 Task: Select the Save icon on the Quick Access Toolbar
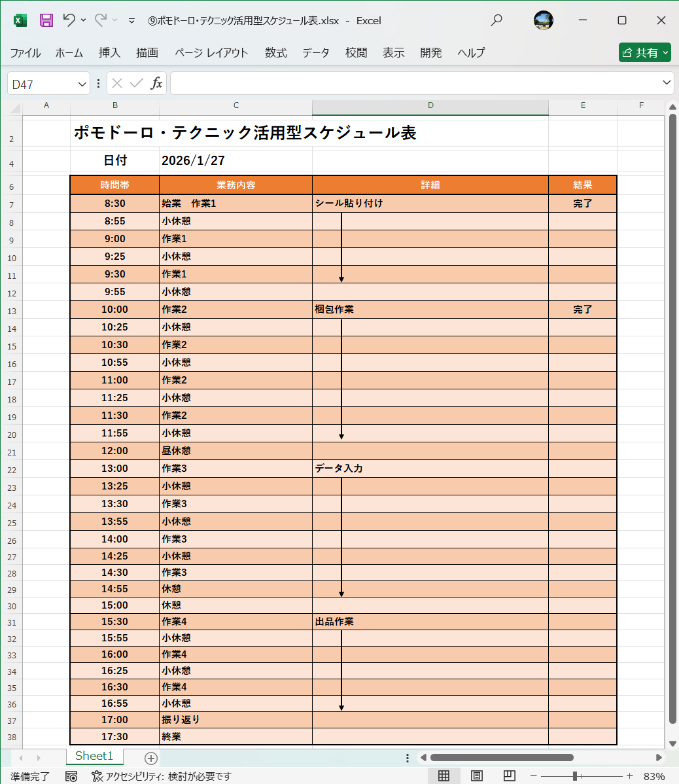[46, 20]
